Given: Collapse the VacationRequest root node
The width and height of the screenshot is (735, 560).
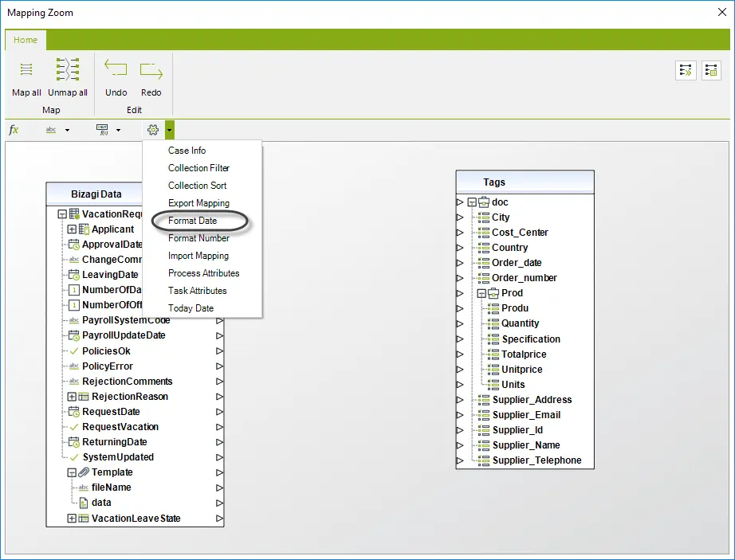Looking at the screenshot, I should pos(62,214).
